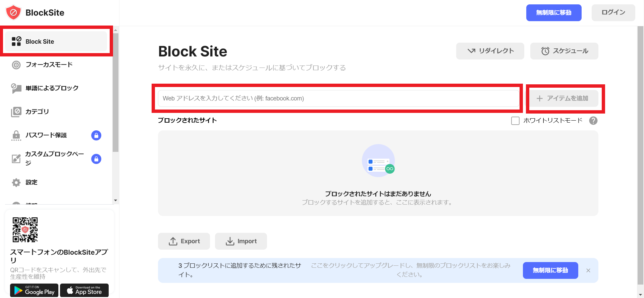
Task: Click the padlock icon of パスワード保護
Action: tap(16, 135)
